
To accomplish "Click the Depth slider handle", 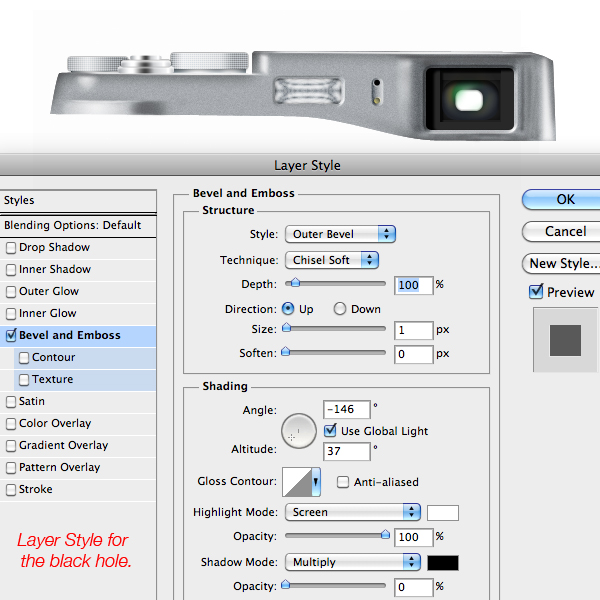I will click(295, 283).
